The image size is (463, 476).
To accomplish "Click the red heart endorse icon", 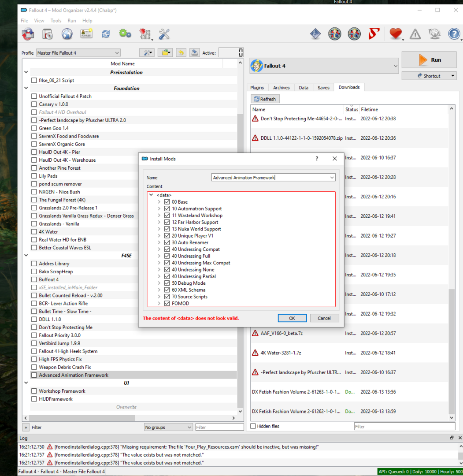I will point(396,33).
